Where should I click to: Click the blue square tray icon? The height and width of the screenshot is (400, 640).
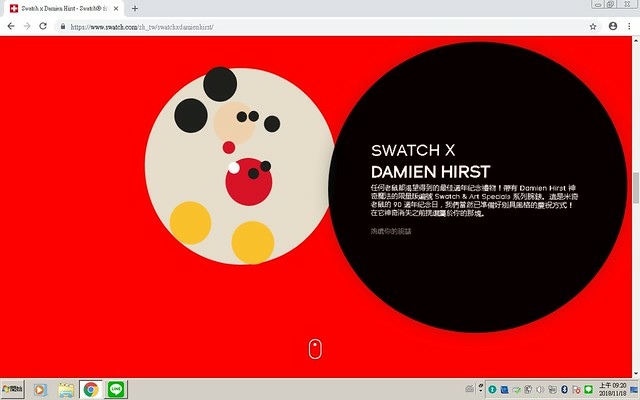(504, 389)
